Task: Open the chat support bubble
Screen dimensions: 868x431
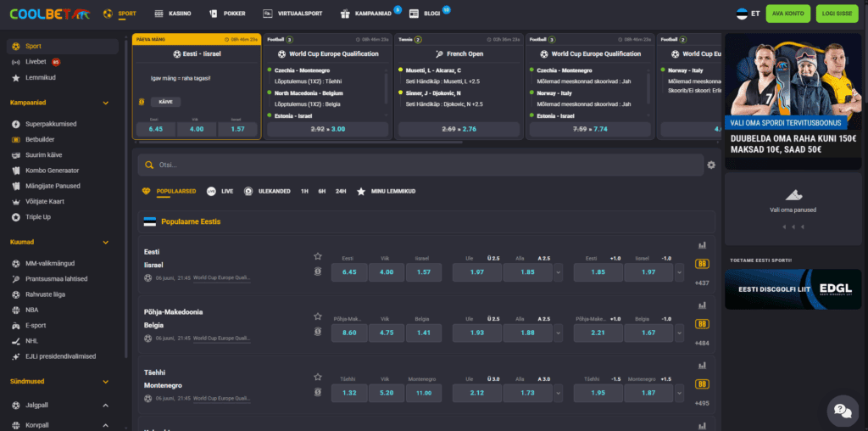Action: point(843,411)
